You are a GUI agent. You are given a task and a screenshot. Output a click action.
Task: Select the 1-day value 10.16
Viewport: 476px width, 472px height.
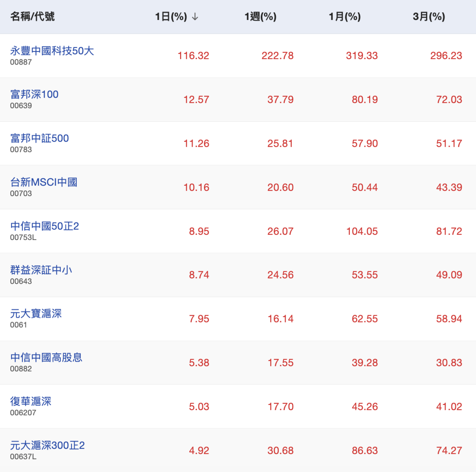coord(196,187)
